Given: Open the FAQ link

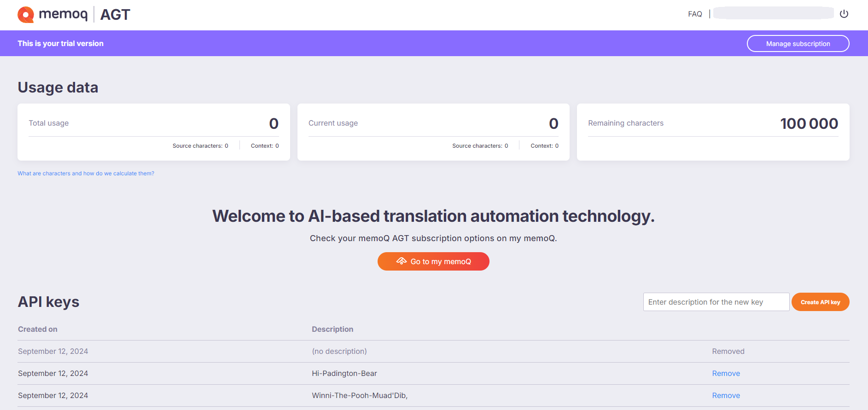Looking at the screenshot, I should click(x=695, y=14).
